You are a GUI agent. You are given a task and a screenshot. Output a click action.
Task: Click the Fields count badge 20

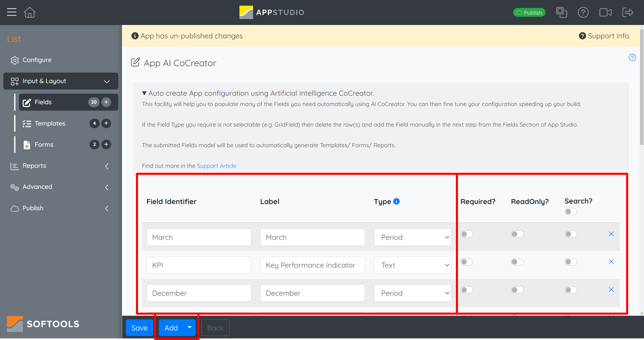pos(94,102)
